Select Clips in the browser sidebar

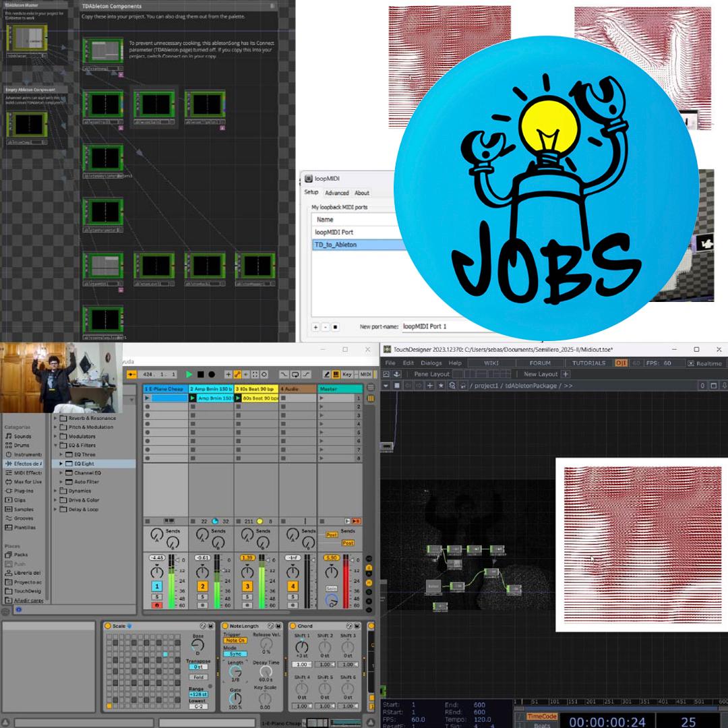(16, 500)
